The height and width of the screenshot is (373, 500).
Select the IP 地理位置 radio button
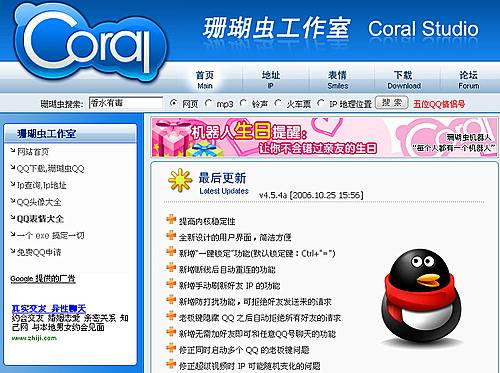(321, 103)
